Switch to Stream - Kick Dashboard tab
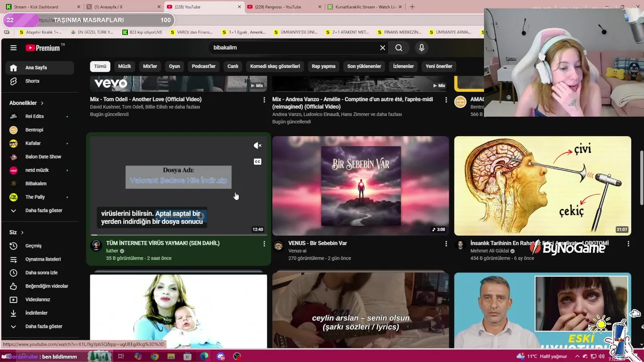 tap(42, 7)
